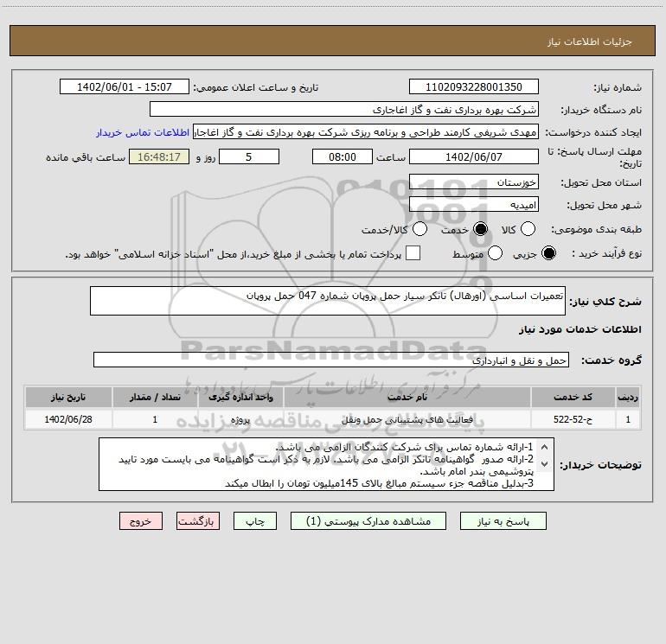This screenshot has width=666, height=644.
Task: Click the نام خدمت column header
Action: (407, 398)
